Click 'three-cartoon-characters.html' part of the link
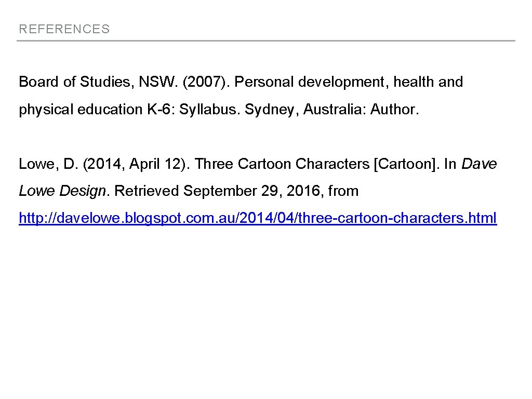The width and height of the screenshot is (532, 399). tap(403, 218)
